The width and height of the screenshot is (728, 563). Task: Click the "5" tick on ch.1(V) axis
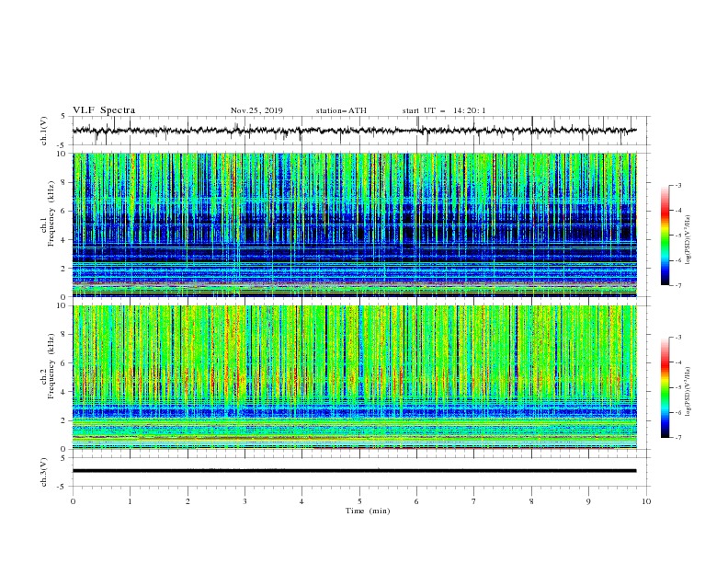click(x=64, y=117)
